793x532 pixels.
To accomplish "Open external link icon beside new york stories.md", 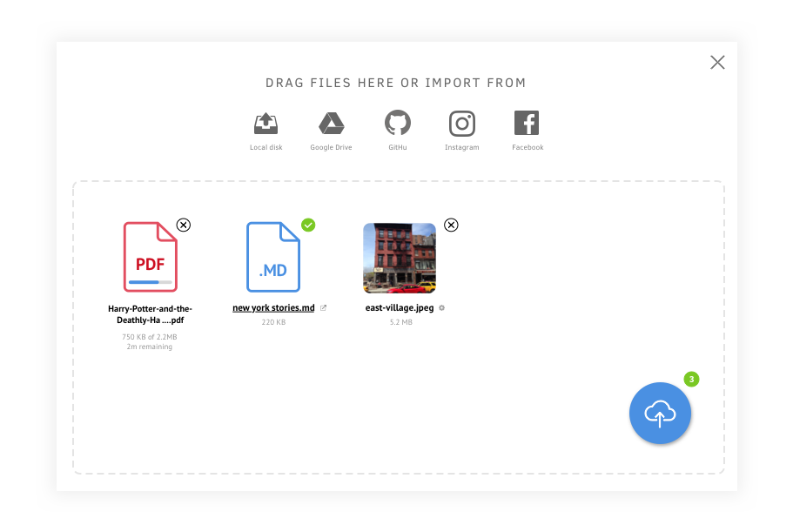I will tap(324, 308).
